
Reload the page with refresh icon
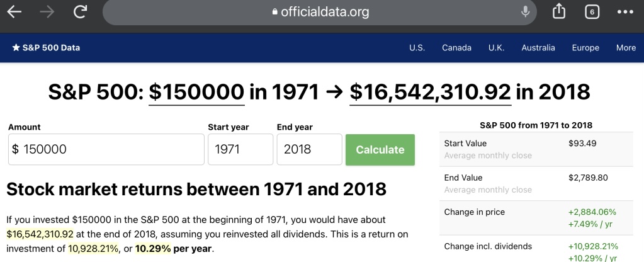point(80,12)
